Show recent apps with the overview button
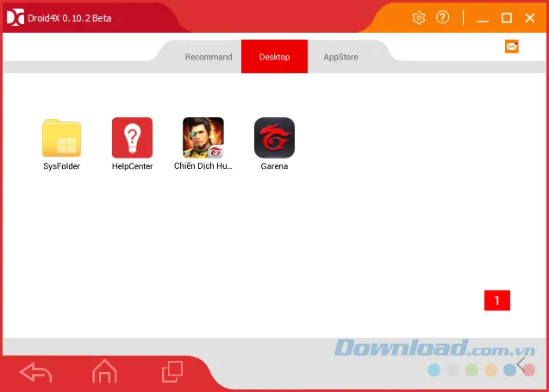The image size is (549, 392). [172, 371]
